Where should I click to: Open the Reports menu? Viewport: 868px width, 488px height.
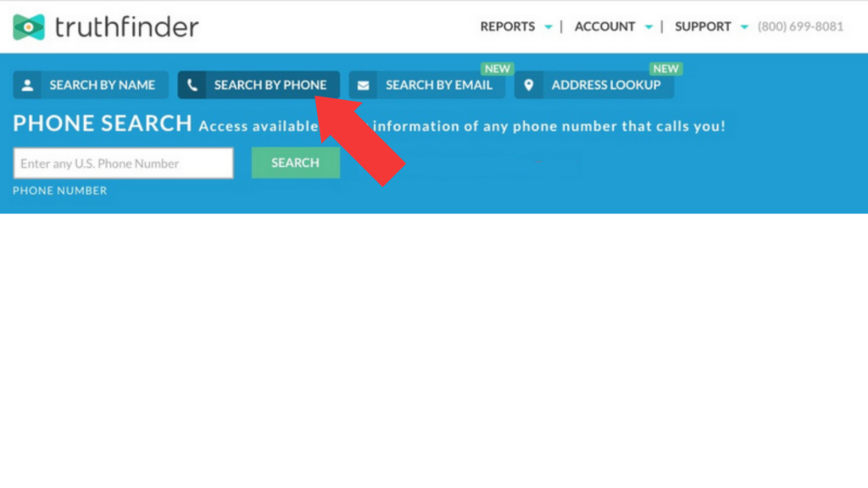click(508, 26)
